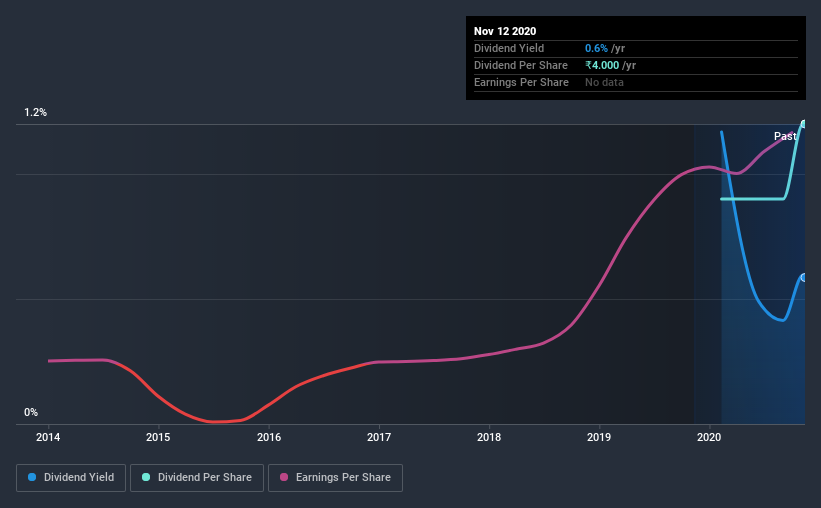Click the 2016 x-axis label
This screenshot has height=508, width=821.
click(x=269, y=437)
